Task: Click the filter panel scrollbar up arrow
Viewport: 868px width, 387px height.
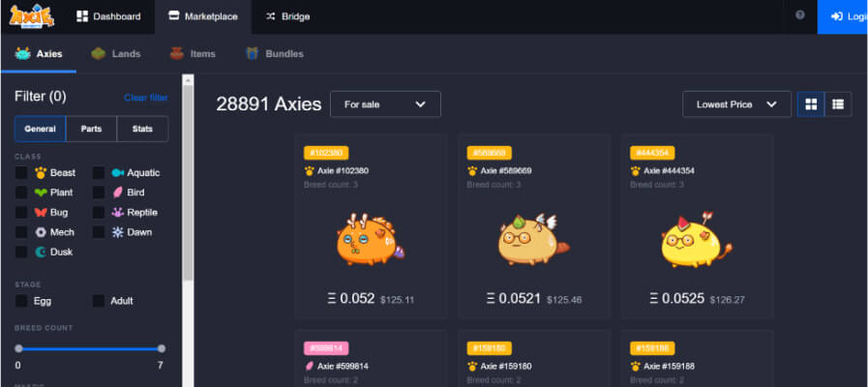Action: click(x=189, y=79)
